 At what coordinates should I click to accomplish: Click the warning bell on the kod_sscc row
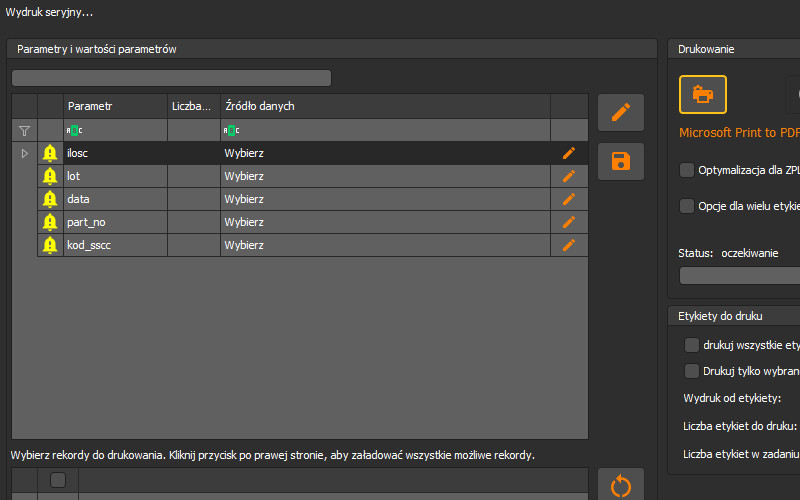tap(50, 245)
